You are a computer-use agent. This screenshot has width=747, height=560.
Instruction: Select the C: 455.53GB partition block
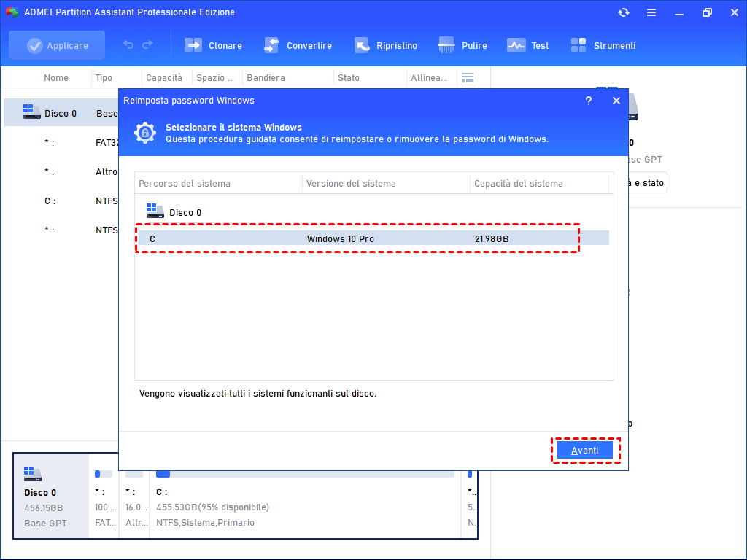tap(305, 504)
